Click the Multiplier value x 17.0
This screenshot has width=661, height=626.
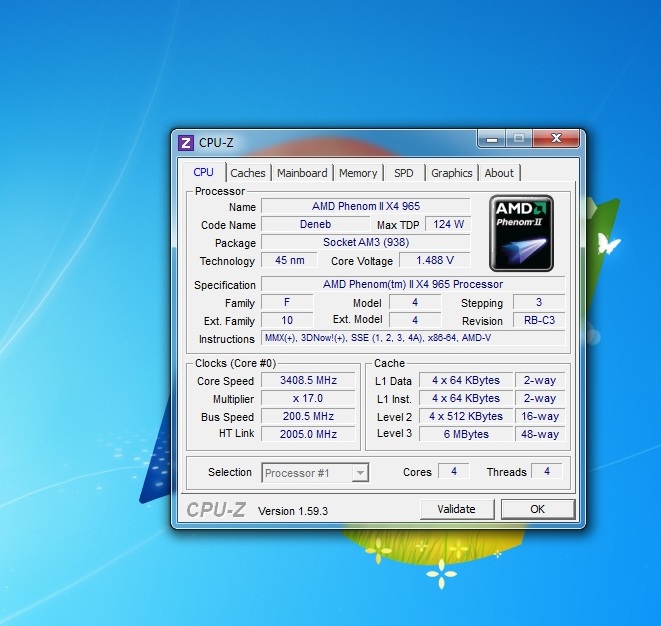pyautogui.click(x=308, y=398)
